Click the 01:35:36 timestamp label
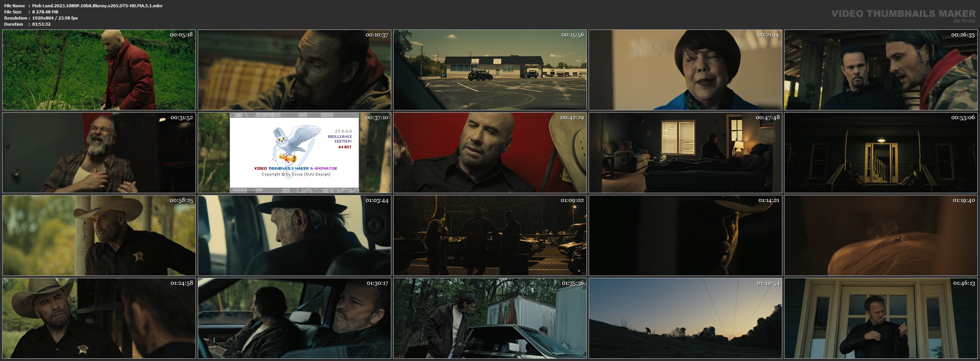 pyautogui.click(x=573, y=283)
